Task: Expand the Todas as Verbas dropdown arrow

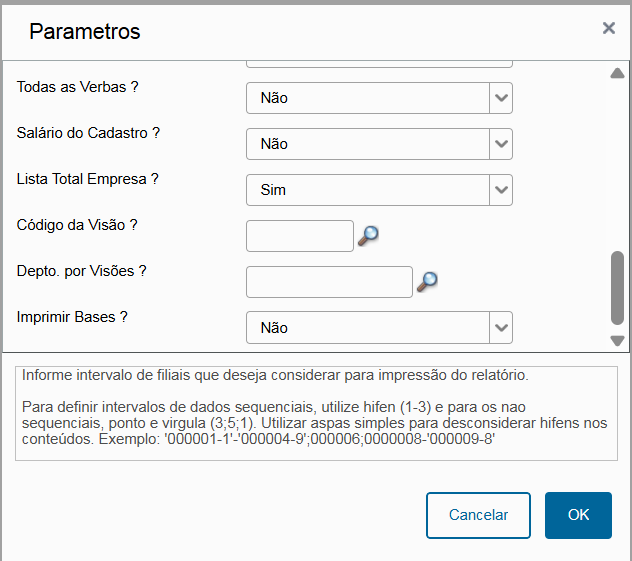Action: (501, 98)
